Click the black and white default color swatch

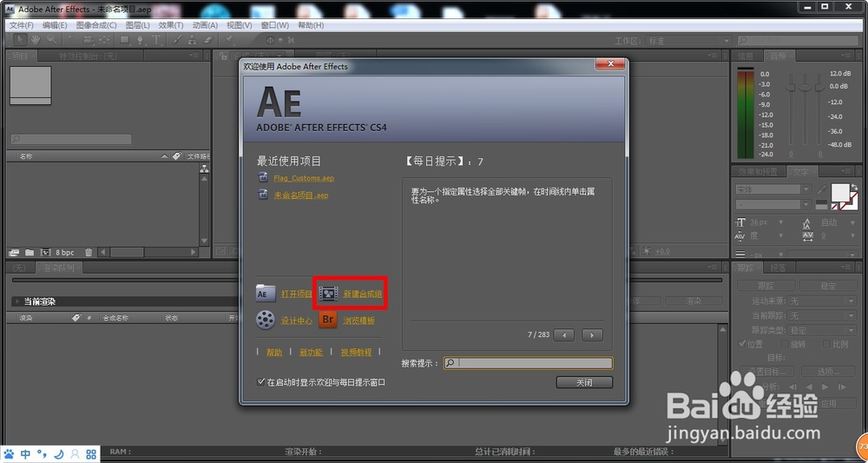click(822, 205)
